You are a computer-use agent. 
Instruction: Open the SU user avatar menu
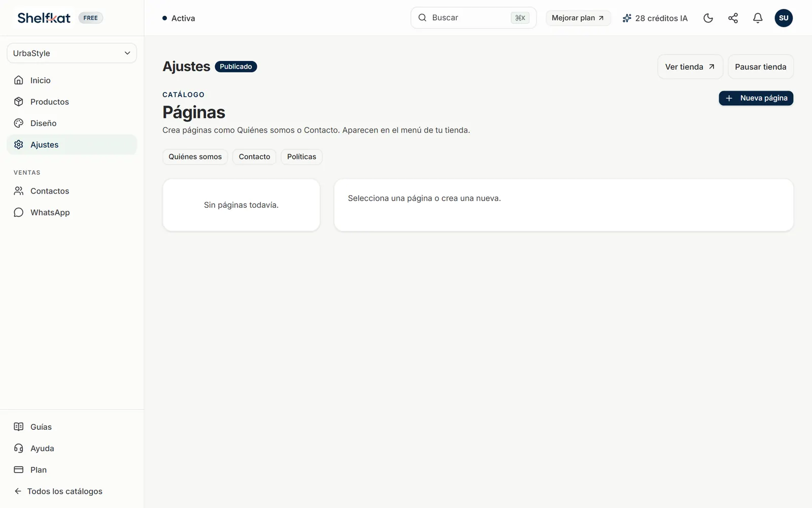(x=784, y=18)
